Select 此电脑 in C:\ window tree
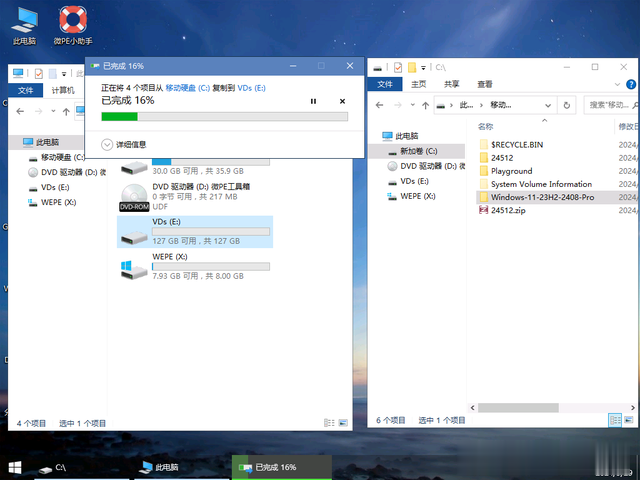Screen dimensions: 640x480 click(400, 136)
